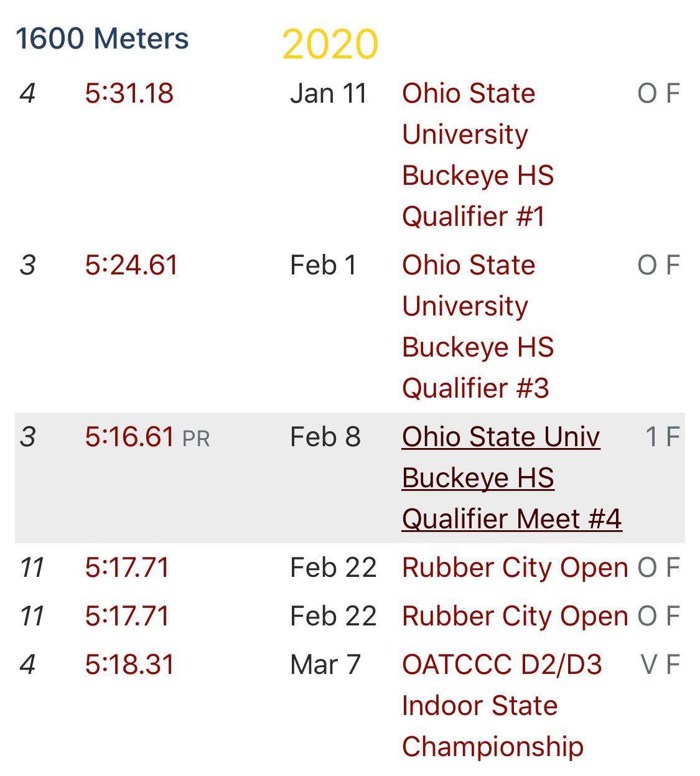Click the Jan 11 date
Image resolution: width=700 pixels, height=776 pixels.
329,94
